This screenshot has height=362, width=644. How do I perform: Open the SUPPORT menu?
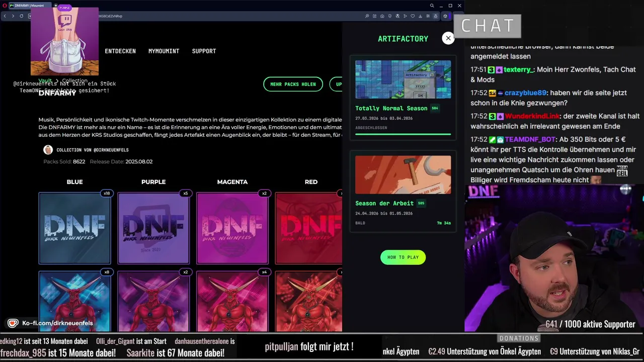(x=204, y=51)
